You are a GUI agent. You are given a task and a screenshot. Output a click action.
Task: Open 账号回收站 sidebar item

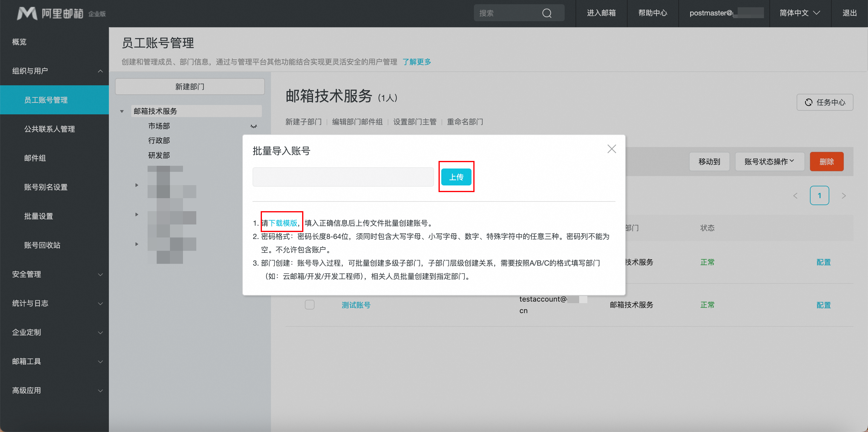tap(42, 245)
